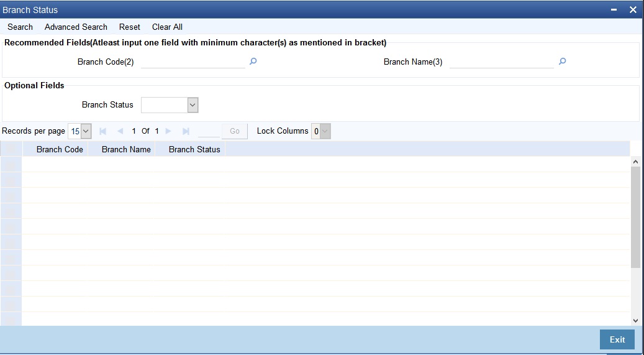Screen dimensions: 644x355
Task: Click the Reset menu item
Action: coord(129,27)
